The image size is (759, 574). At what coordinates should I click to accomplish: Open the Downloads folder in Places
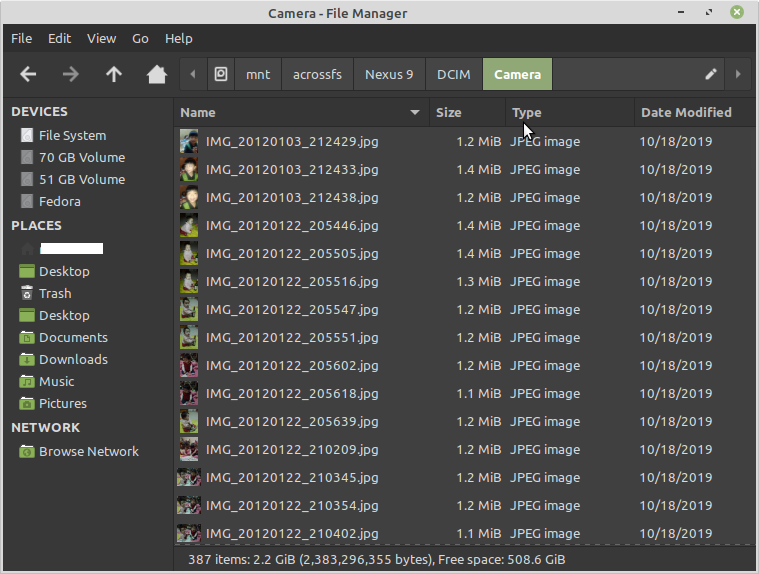73,359
